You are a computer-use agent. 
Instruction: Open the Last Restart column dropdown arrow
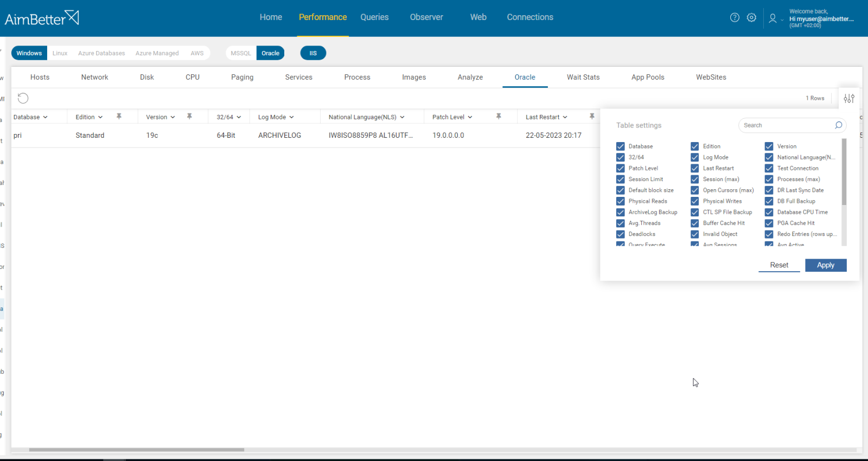coord(565,117)
